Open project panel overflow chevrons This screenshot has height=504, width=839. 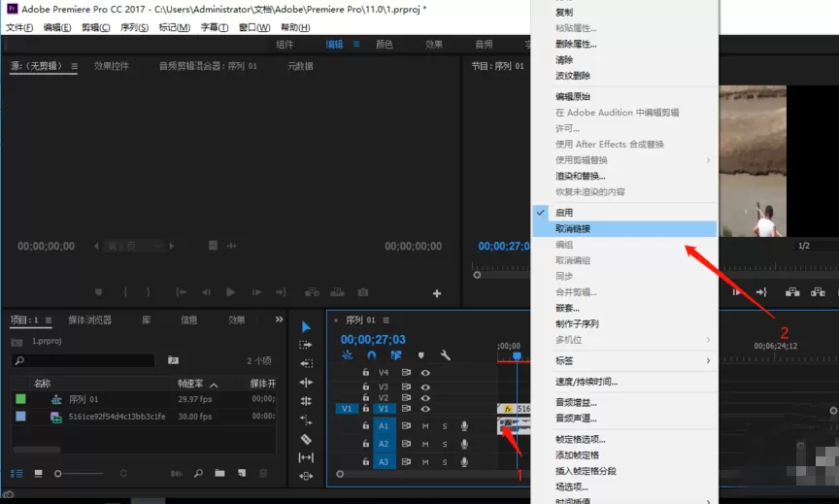[279, 319]
